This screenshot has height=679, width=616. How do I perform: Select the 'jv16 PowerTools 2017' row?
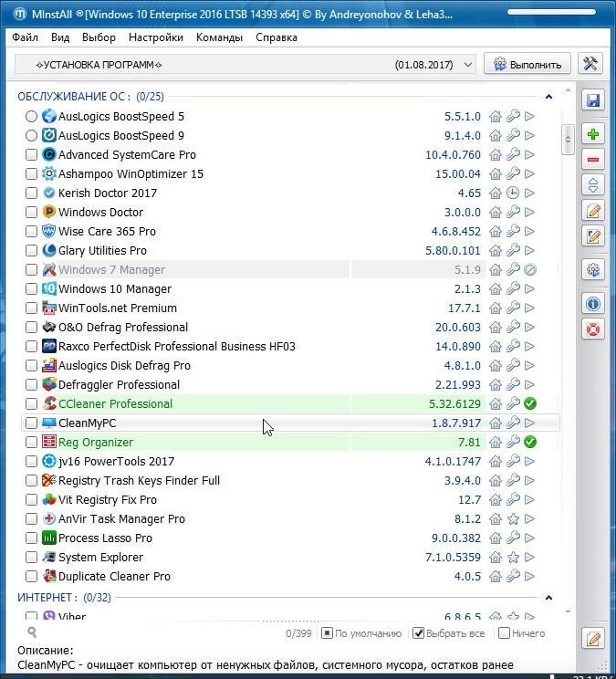(x=290, y=461)
